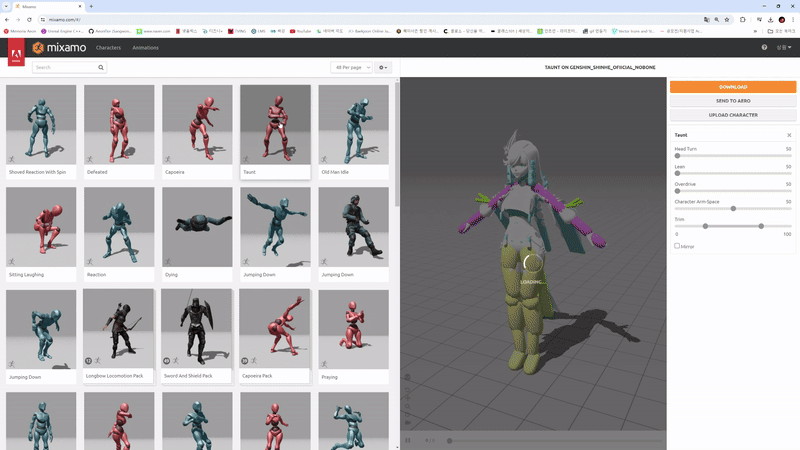Select the Longbow Locomotion Pack
Viewport: 800px width, 450px height.
[118, 336]
